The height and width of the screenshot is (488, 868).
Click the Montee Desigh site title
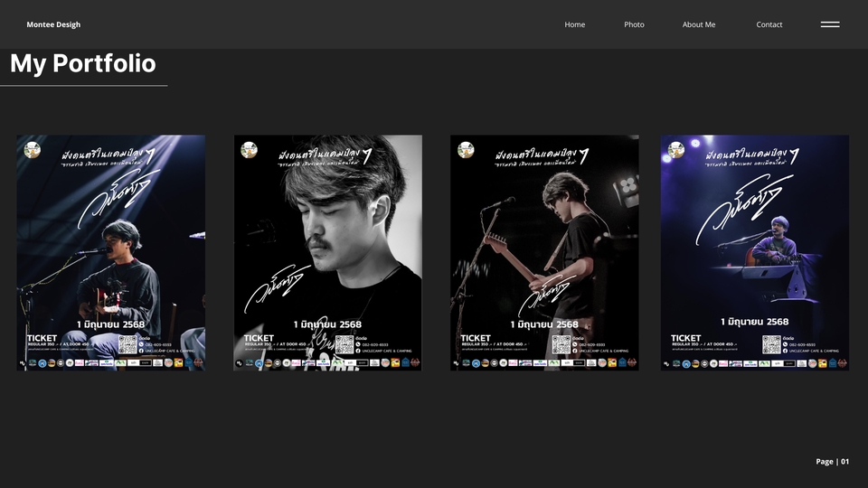point(53,24)
